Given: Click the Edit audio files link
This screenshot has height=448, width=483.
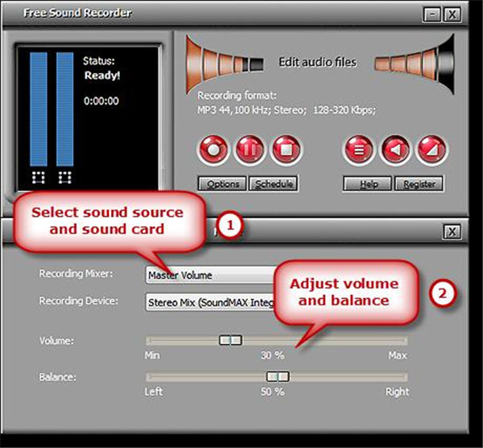Looking at the screenshot, I should [318, 62].
